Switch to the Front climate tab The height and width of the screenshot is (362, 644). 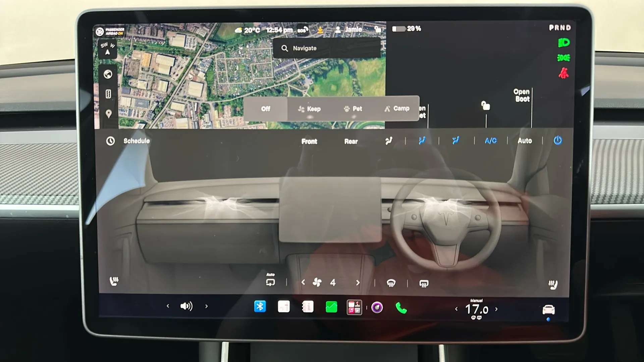click(x=309, y=141)
